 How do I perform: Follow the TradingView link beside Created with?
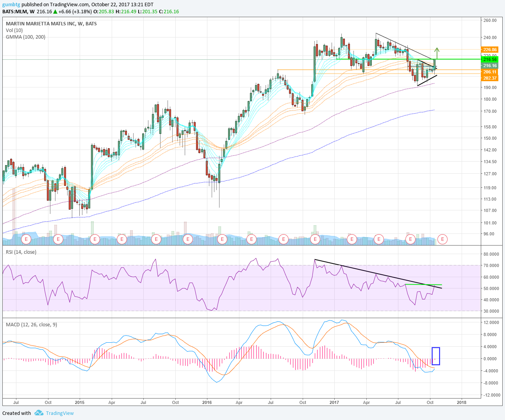(x=60, y=413)
